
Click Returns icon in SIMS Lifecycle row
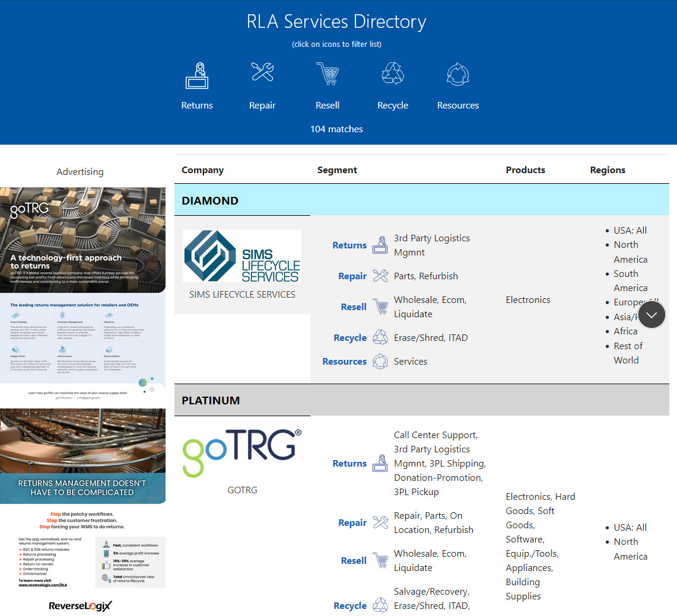click(380, 245)
